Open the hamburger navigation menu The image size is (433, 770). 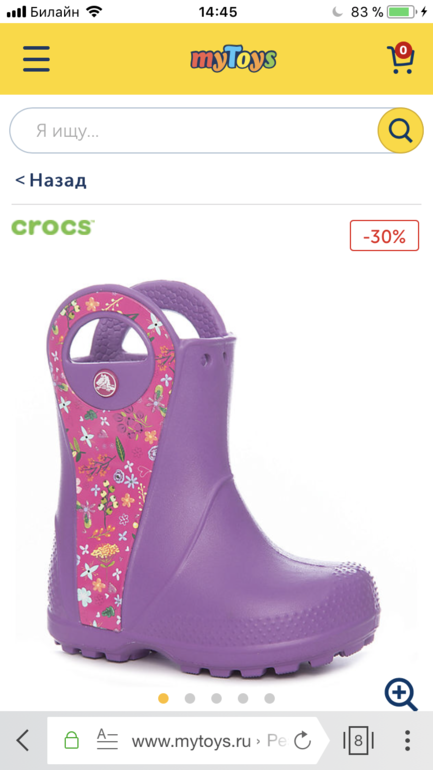pyautogui.click(x=36, y=59)
